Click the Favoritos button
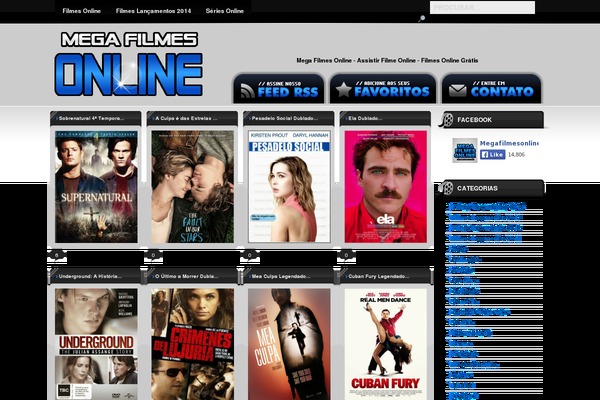Image resolution: width=600 pixels, height=400 pixels. [x=383, y=88]
